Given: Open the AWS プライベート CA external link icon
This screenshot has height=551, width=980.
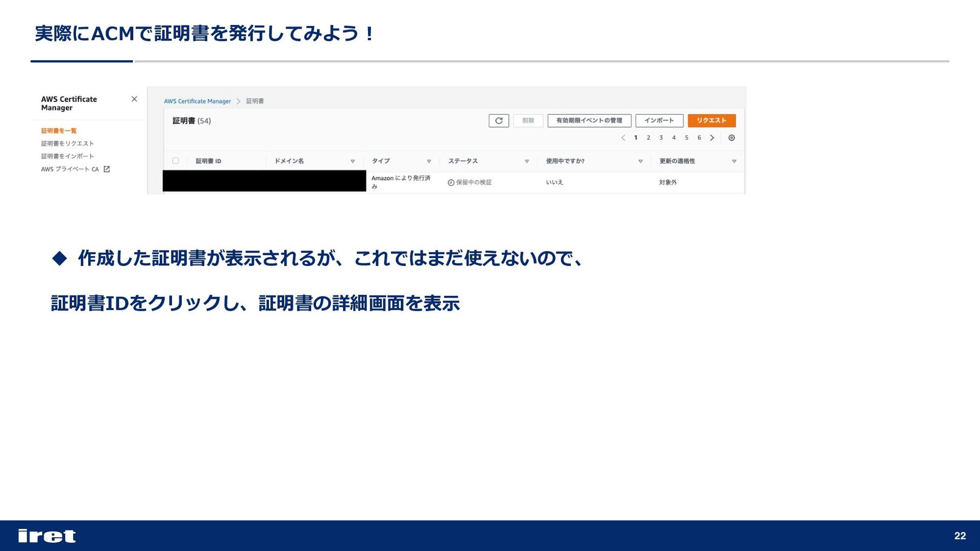Looking at the screenshot, I should pyautogui.click(x=107, y=169).
